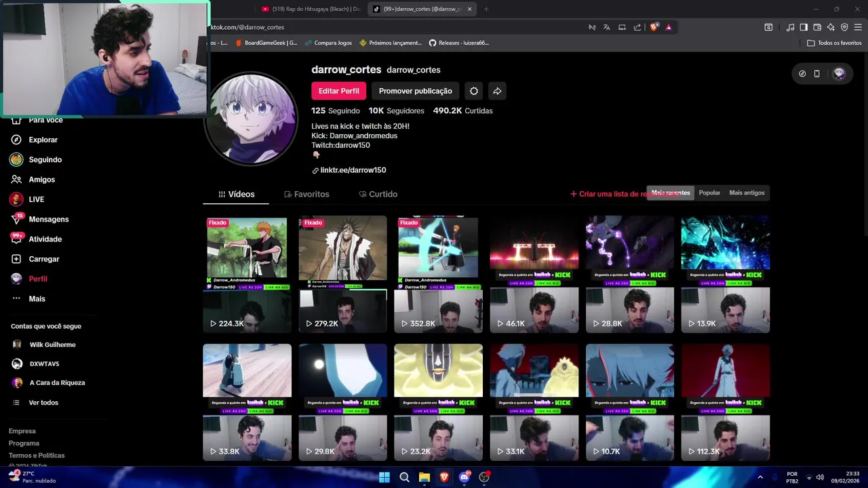Select the darrow_cortes TikTok browser tab
Viewport: 868px width, 488px height.
click(x=420, y=9)
